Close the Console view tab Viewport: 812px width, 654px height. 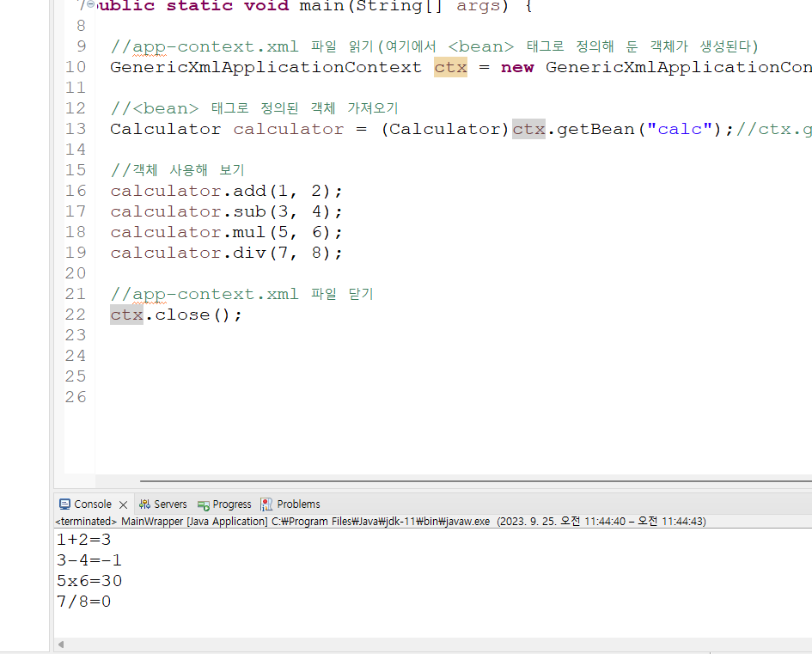pos(123,504)
